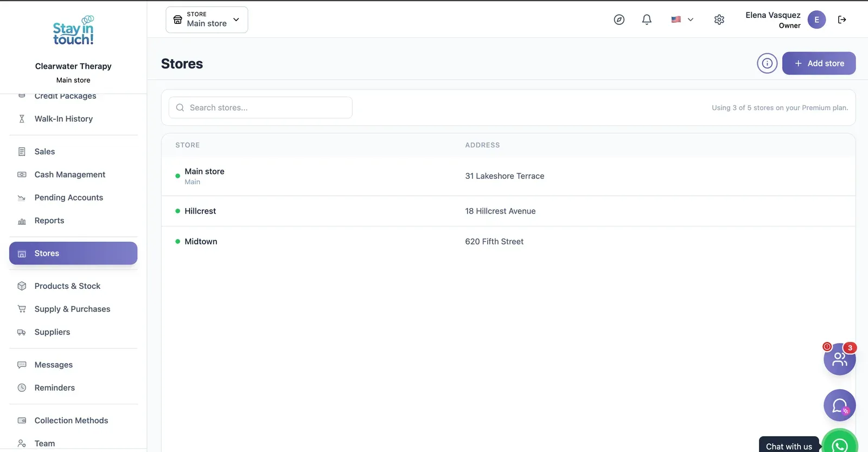Open Reminders in sidebar
Image resolution: width=868 pixels, height=452 pixels.
(73, 388)
